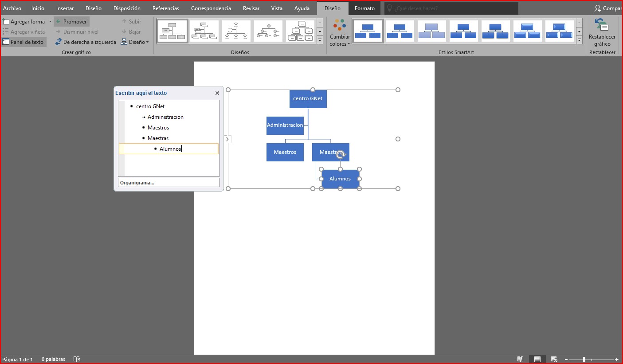Image resolution: width=623 pixels, height=364 pixels.
Task: Open the Insertar ribbon tab
Action: pos(65,8)
